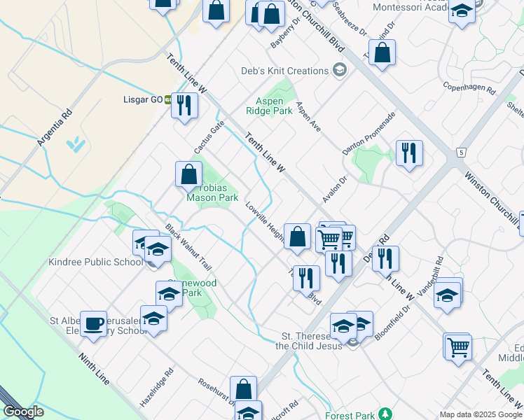The image size is (524, 420).
Task: Select the shopping bag marker near Seabreeze Dr
Action: (x=382, y=52)
